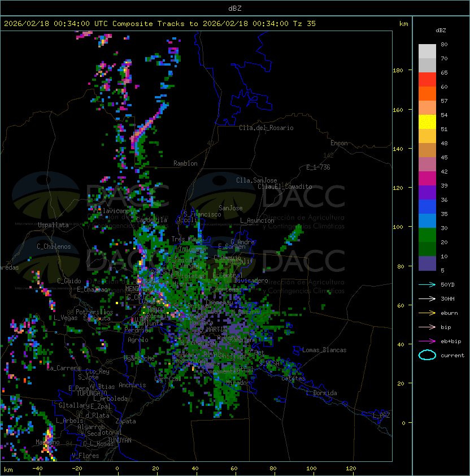Click the 'Carrizal' map label
Viewport: 470px width, 476px height.
pos(168,379)
